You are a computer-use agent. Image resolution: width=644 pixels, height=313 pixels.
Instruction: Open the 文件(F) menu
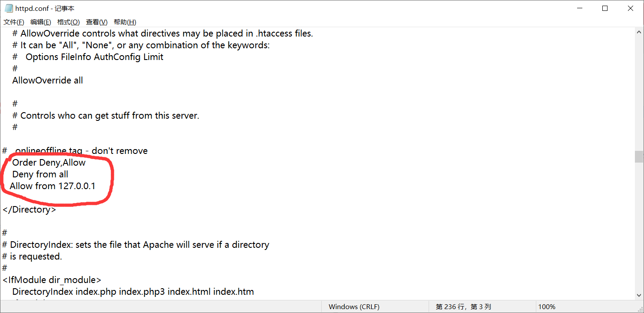[x=13, y=22]
